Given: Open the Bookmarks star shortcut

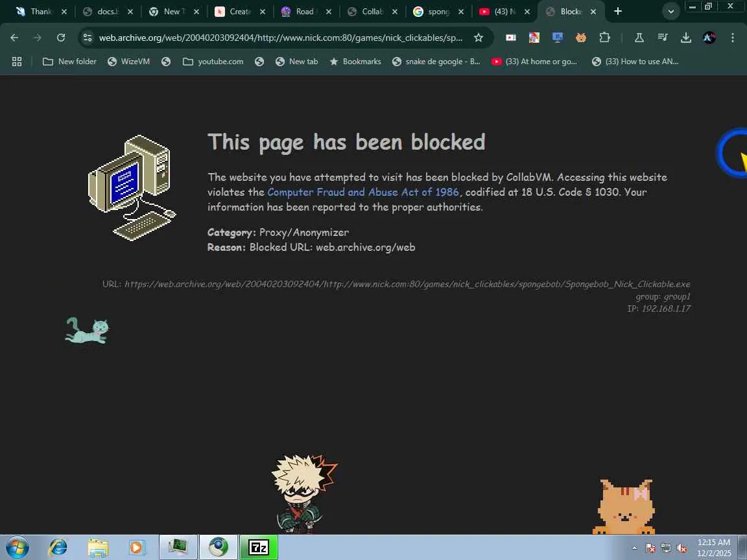Looking at the screenshot, I should [x=355, y=62].
